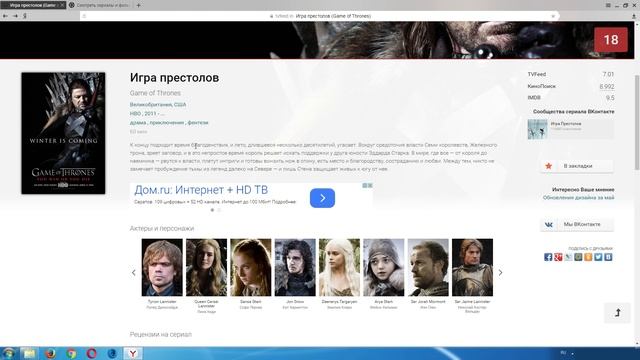Select Jon Snow photo

pyautogui.click(x=295, y=267)
